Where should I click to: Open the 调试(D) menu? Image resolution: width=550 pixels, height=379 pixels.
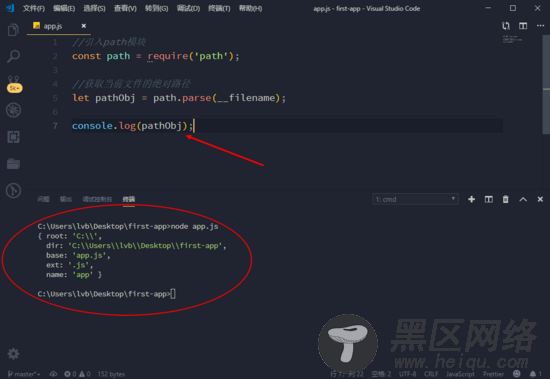(188, 8)
